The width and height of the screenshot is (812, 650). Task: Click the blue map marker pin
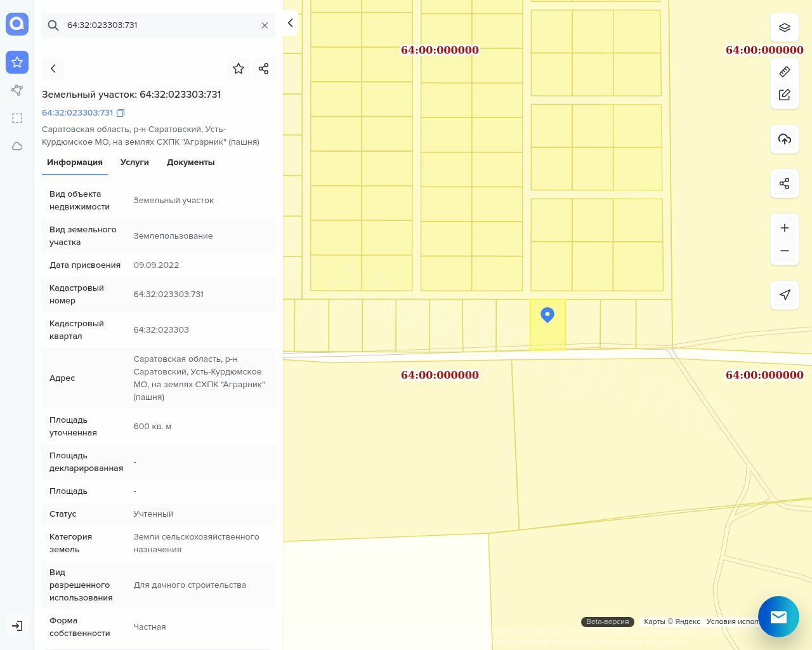tap(547, 314)
